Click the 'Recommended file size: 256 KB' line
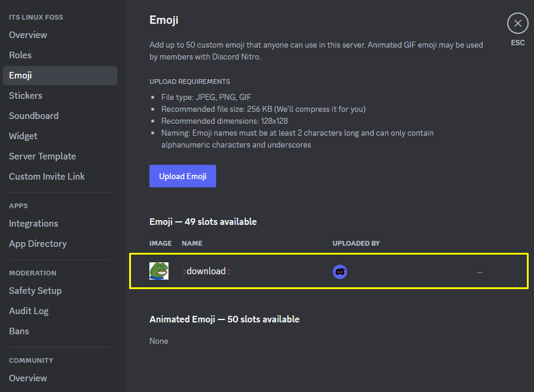This screenshot has width=534, height=392. 263,109
